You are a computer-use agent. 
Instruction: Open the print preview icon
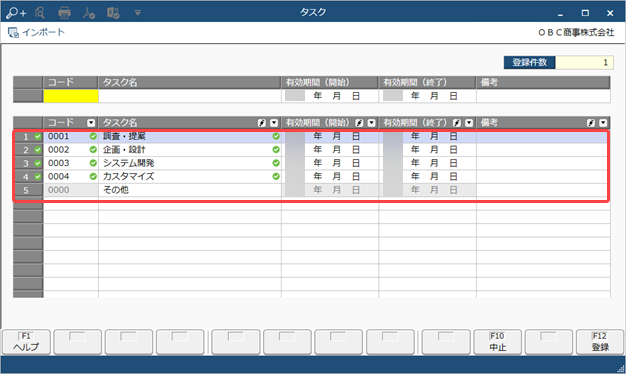coord(40,13)
